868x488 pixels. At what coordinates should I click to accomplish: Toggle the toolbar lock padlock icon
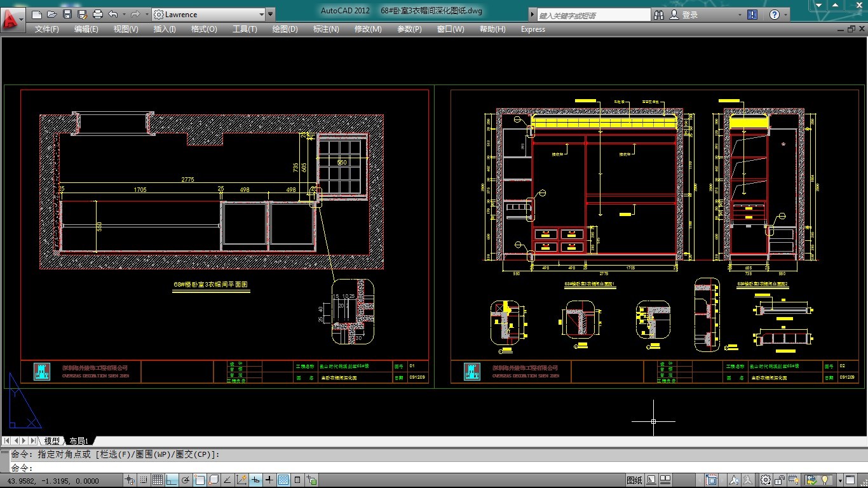click(x=779, y=480)
